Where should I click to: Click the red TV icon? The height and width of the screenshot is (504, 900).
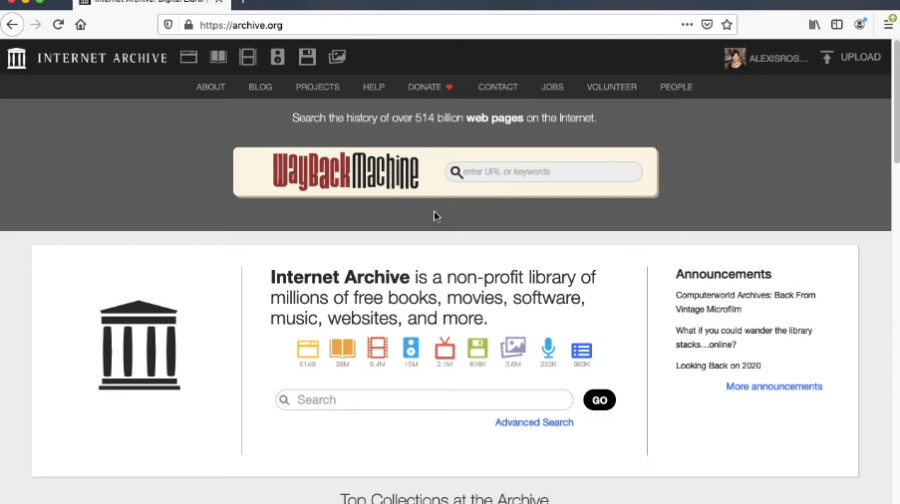pyautogui.click(x=444, y=349)
